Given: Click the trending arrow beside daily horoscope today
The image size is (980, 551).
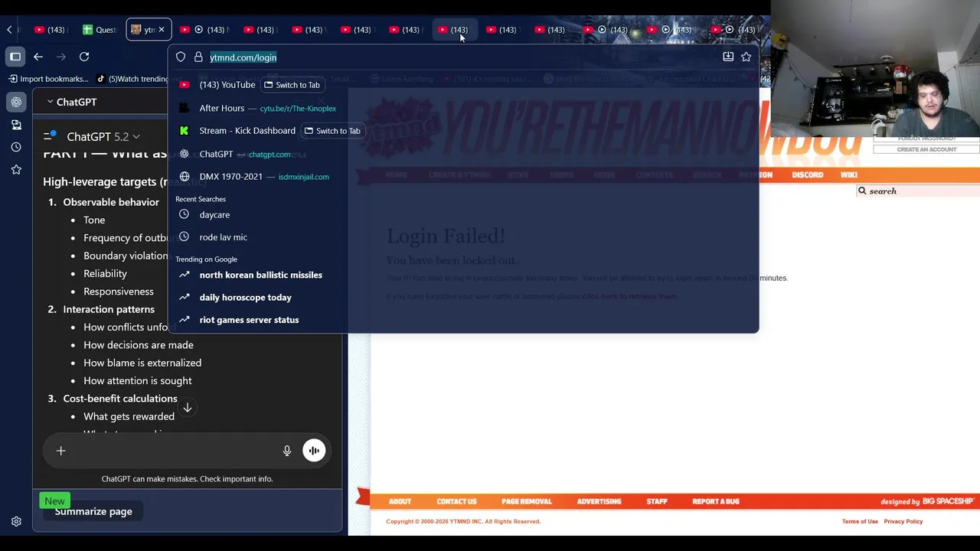Looking at the screenshot, I should (184, 298).
